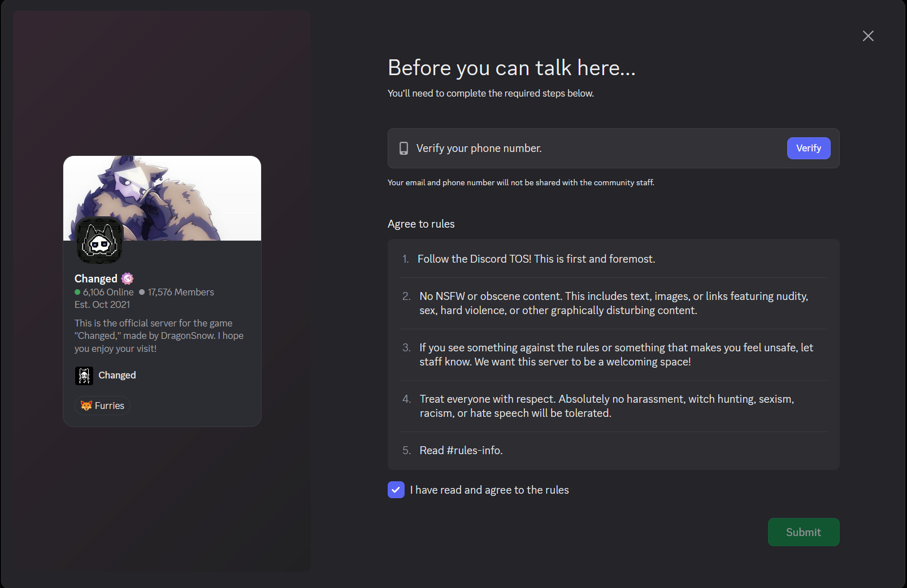
Task: Click rule 4 about treating everyone respectfully
Action: click(614, 406)
